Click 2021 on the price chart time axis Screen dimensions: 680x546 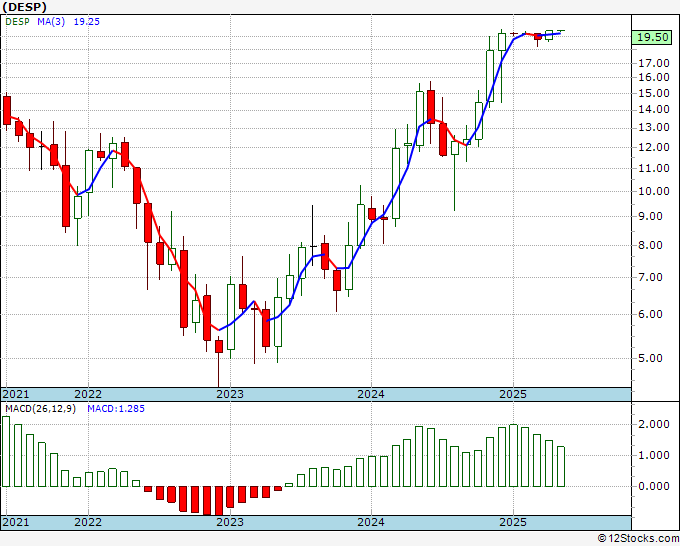(16, 394)
